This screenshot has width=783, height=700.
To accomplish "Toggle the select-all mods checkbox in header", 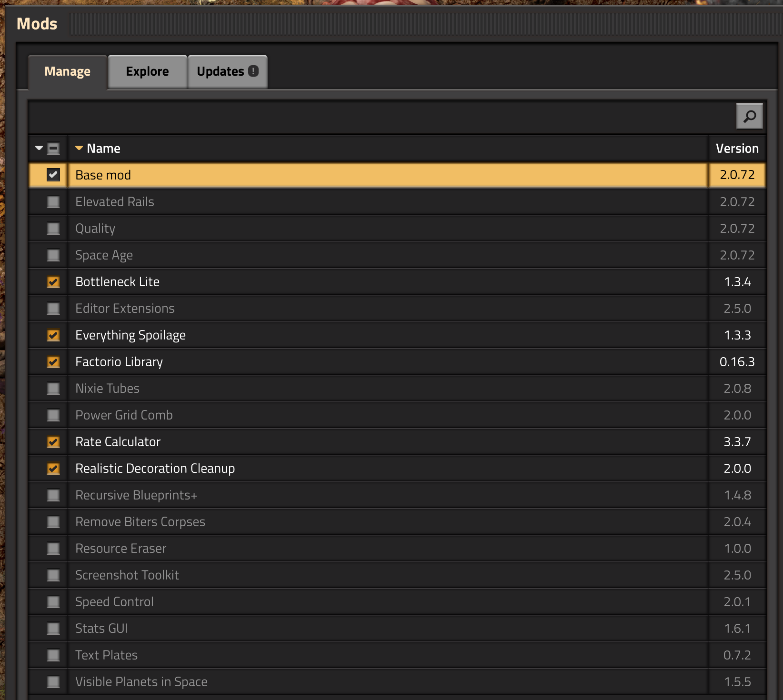I will [x=53, y=149].
